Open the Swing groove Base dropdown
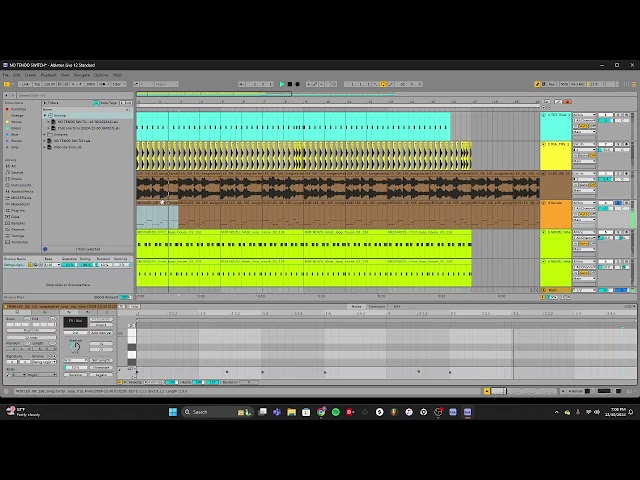 tap(52, 265)
